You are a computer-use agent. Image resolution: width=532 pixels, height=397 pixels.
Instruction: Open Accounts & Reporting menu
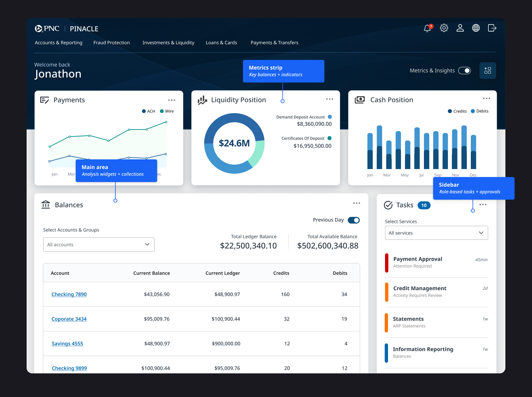59,43
